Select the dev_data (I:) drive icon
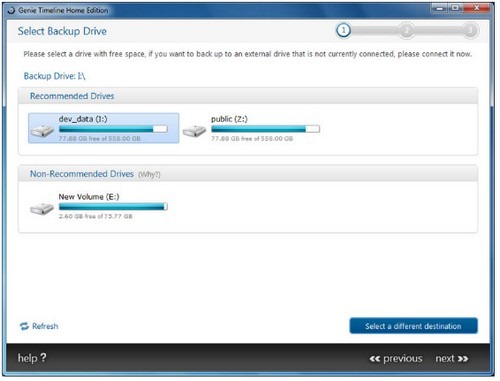Viewport: 500px width, 381px height. pos(42,131)
